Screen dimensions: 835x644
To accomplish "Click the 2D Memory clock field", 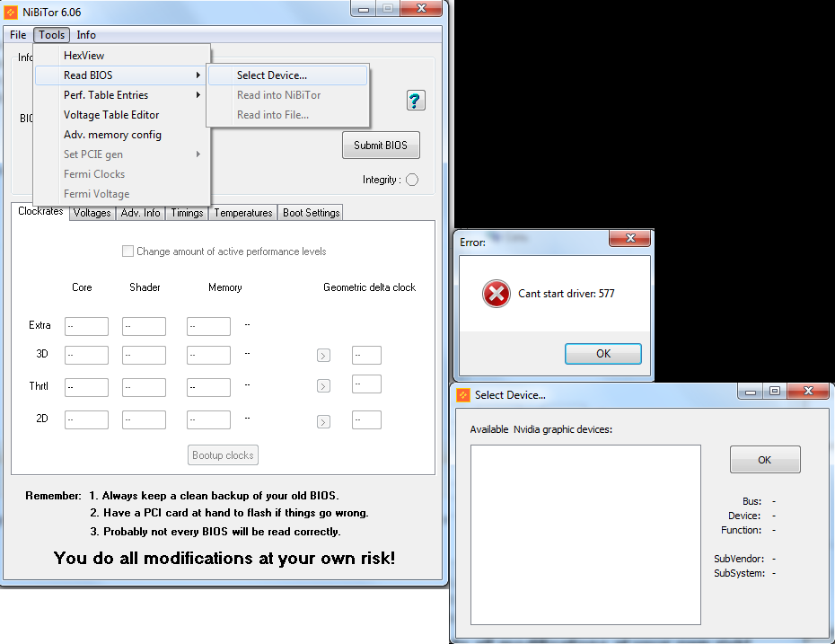I will 208,419.
